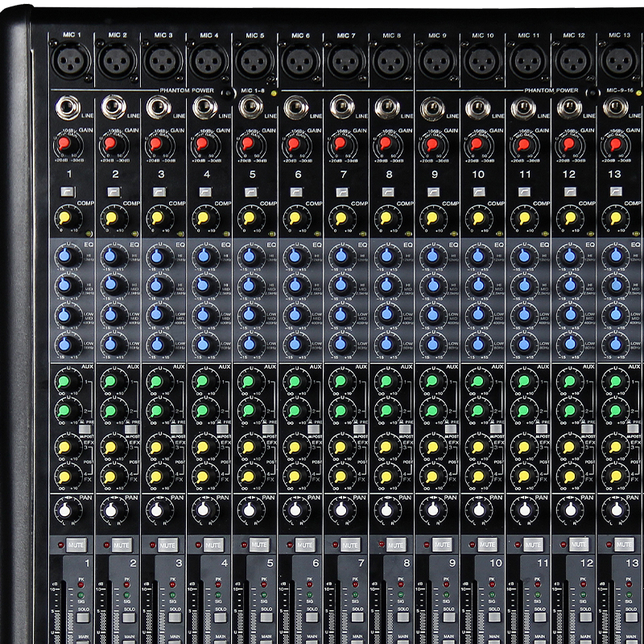Select the channel 3 LINE input jack
The image size is (644, 644).
tap(159, 107)
